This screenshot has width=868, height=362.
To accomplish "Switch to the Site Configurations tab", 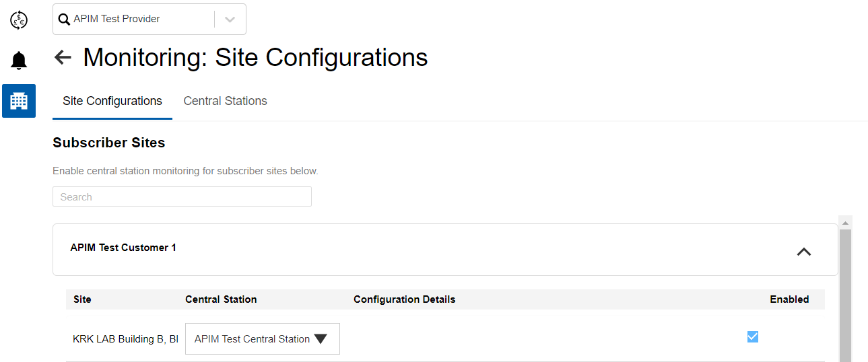I will click(112, 101).
